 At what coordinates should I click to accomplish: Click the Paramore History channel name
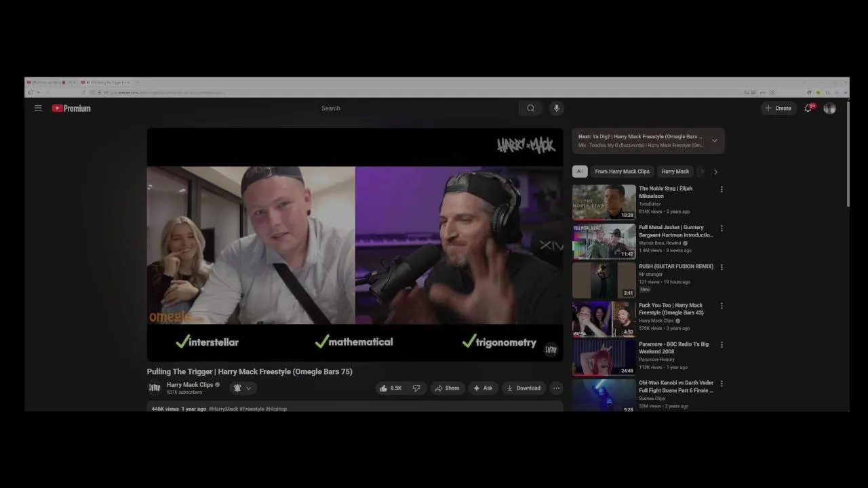(656, 359)
